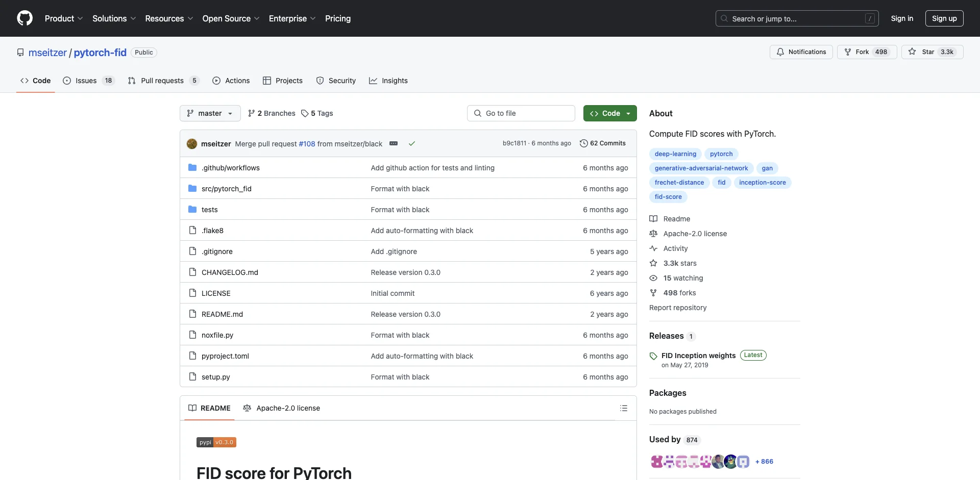The image size is (980, 480).
Task: Star the repository
Action: point(932,52)
